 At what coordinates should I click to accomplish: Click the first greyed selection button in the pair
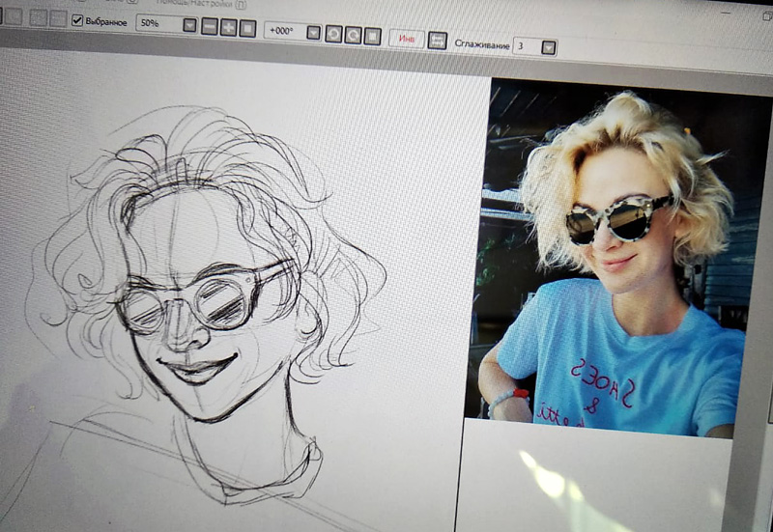(x=38, y=17)
